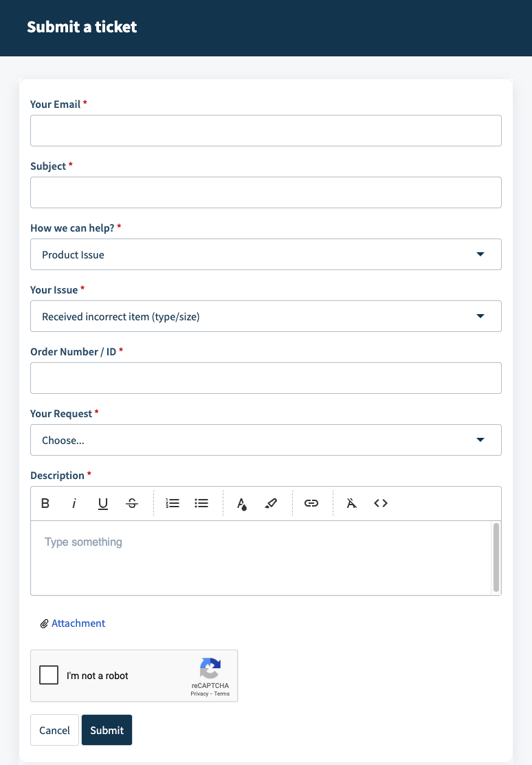Click the Description field label
The image size is (532, 765).
57,476
